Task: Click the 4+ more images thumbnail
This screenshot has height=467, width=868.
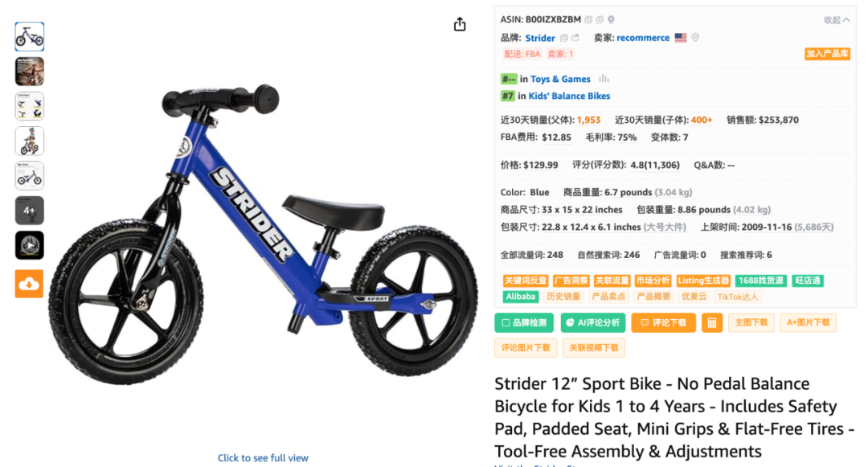Action: [x=30, y=211]
